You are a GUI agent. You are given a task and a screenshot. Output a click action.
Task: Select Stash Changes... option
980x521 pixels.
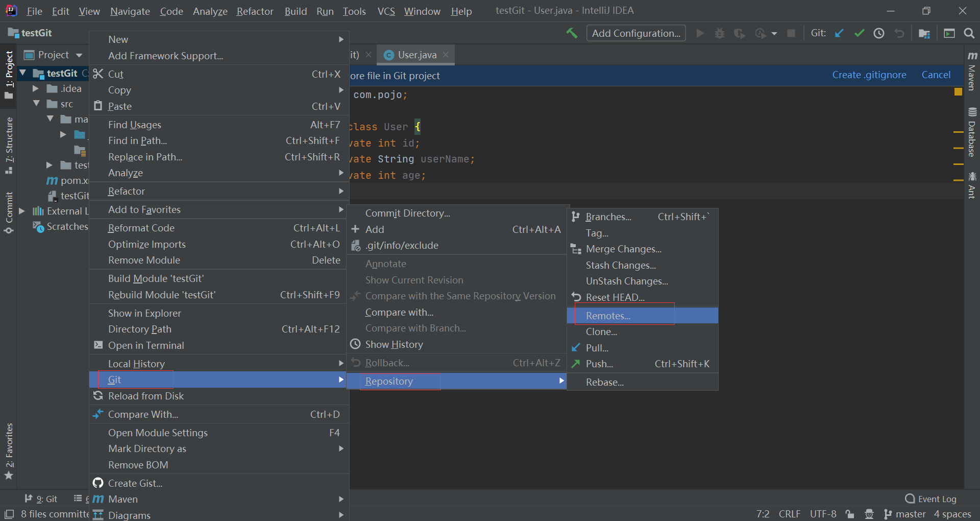[x=643, y=265]
